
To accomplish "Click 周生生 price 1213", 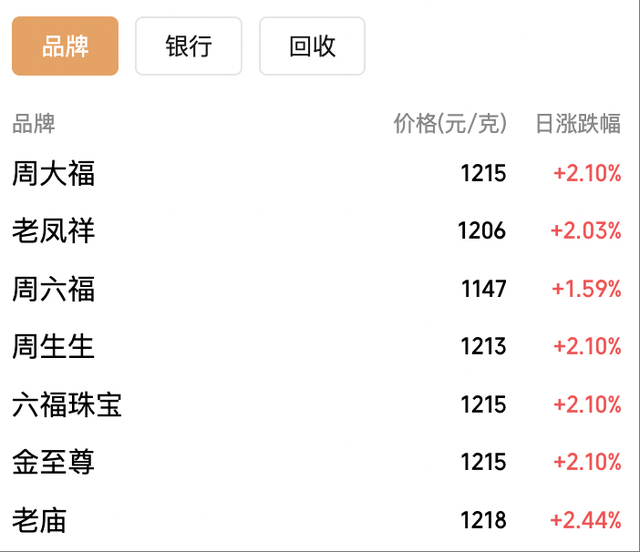I will (x=483, y=347).
